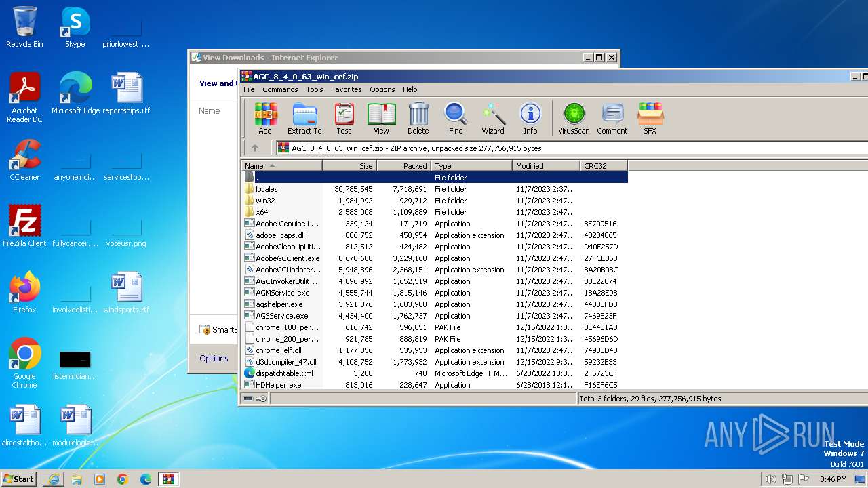Image resolution: width=868 pixels, height=488 pixels.
Task: Open the View toolbar button
Action: [381, 119]
